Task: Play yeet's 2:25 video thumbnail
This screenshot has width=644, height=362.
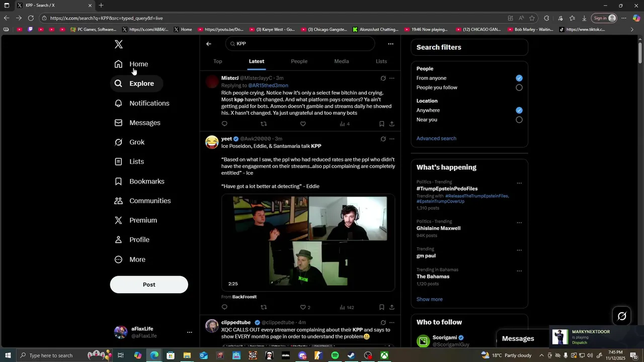Action: (308, 243)
